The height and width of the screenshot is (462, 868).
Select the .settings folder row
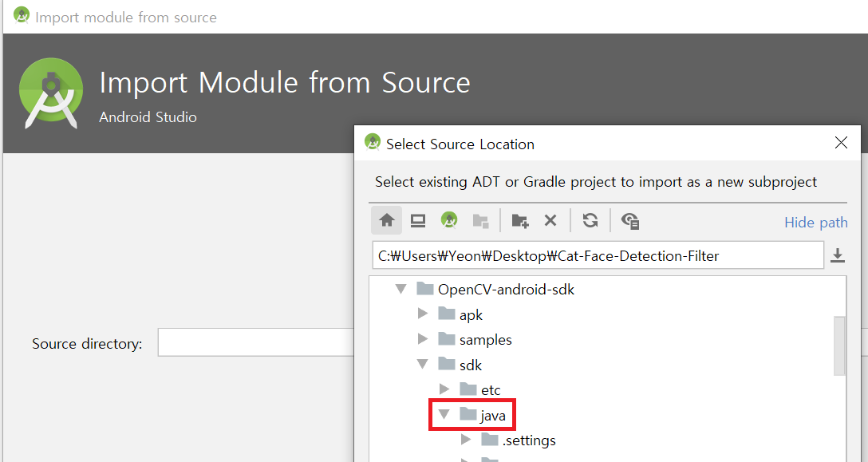pos(518,440)
